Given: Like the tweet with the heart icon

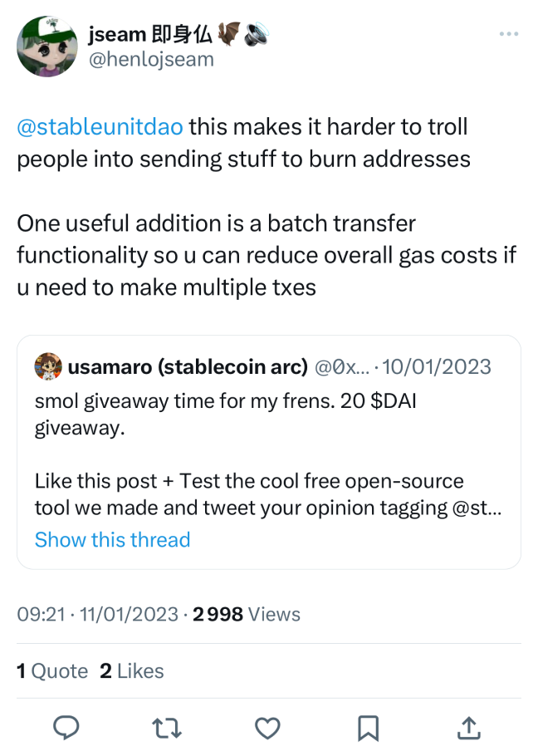Looking at the screenshot, I should pos(267,729).
